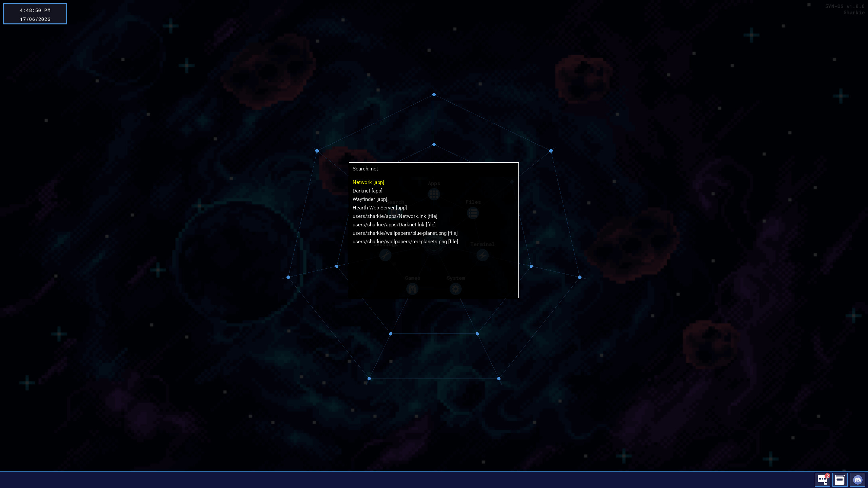Viewport: 868px width, 488px height.
Task: Open the users/sharkie/apps/Darknet.lnk file result
Action: click(x=394, y=225)
